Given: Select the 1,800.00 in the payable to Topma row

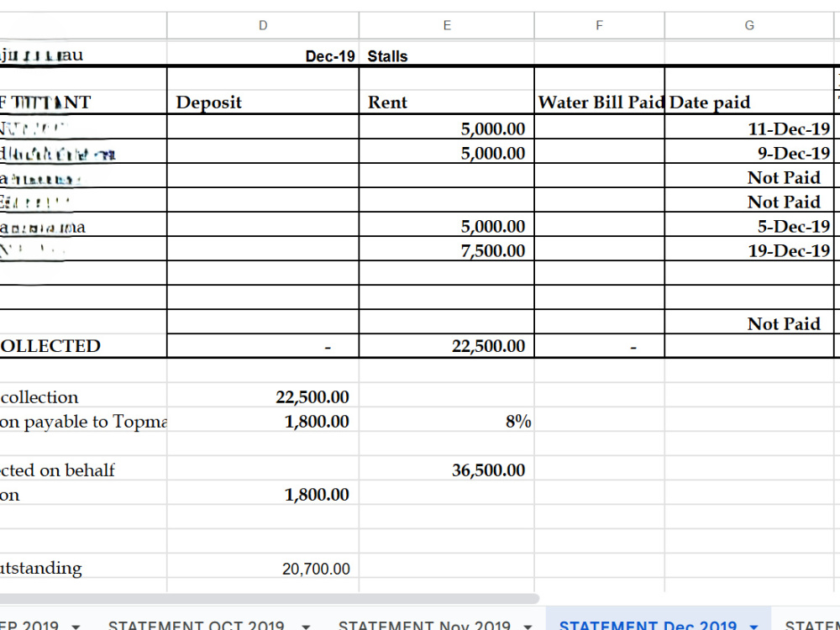Looking at the screenshot, I should (x=263, y=420).
